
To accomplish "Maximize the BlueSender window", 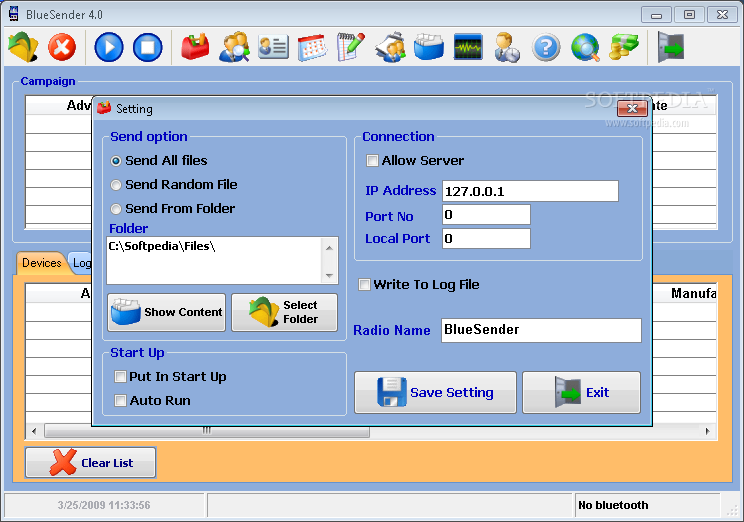I will tap(689, 15).
